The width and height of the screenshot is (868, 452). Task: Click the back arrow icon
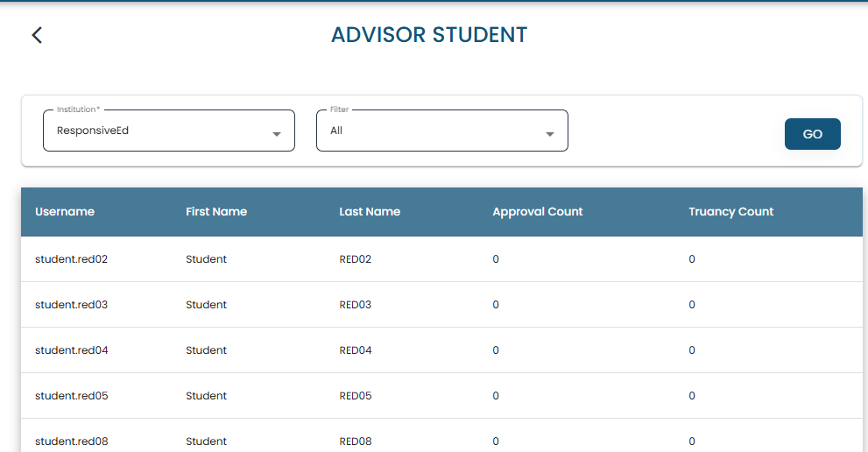pos(37,35)
